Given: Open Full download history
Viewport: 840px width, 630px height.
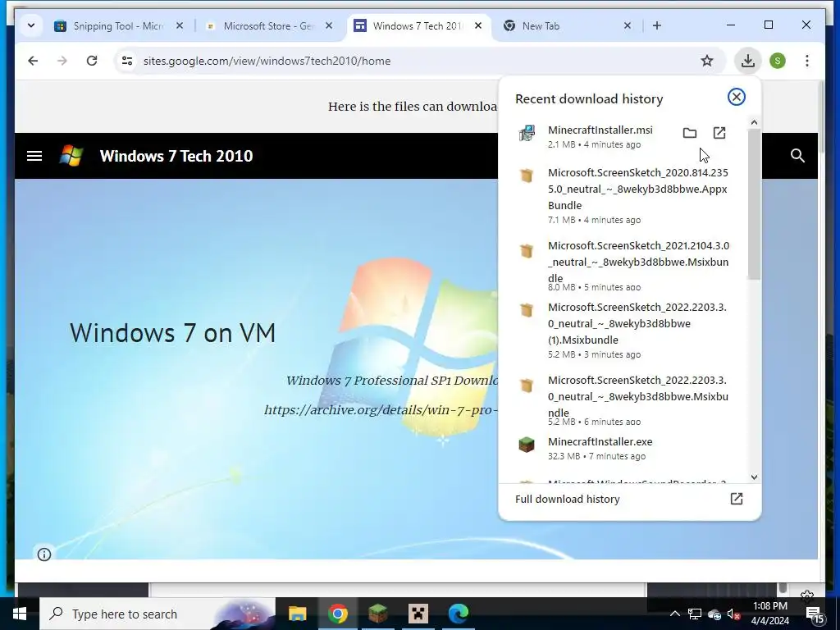Looking at the screenshot, I should tap(568, 499).
